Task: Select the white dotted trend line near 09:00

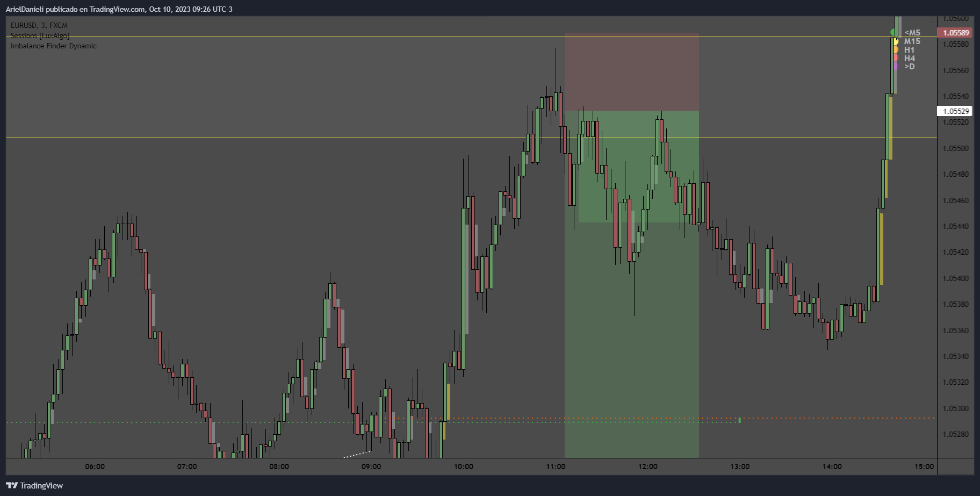Action: coord(357,455)
